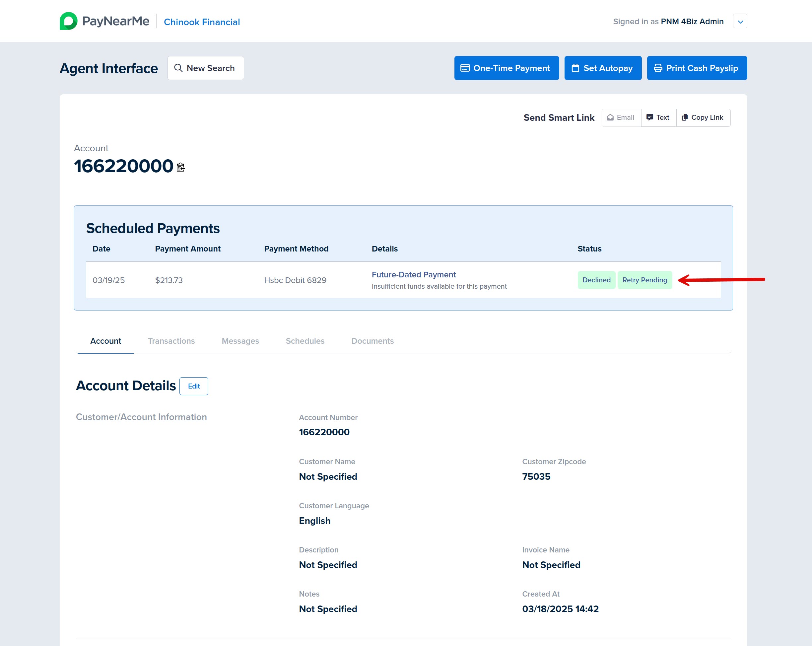This screenshot has height=646, width=812.
Task: Click the PayNearMe logo icon
Action: click(69, 21)
